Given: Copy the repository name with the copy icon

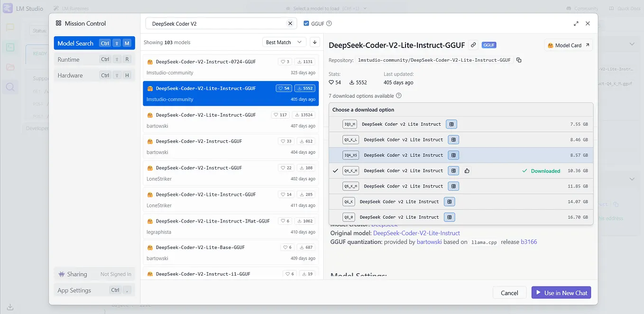Looking at the screenshot, I should click(x=519, y=60).
